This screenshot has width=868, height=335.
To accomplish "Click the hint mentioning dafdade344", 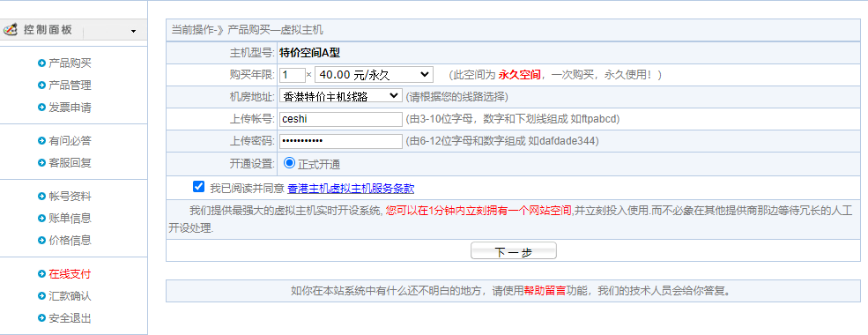I will pyautogui.click(x=502, y=141).
